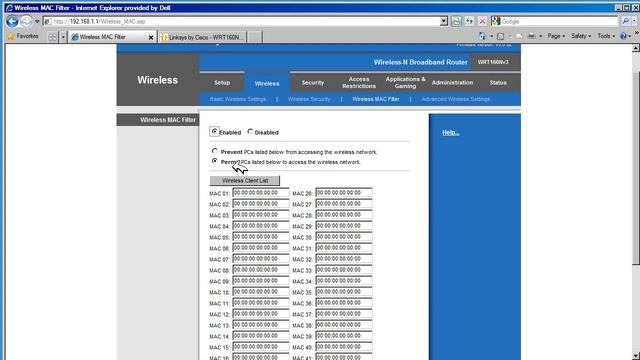The image size is (640, 360).
Task: Open the Access Restrictions tab
Action: (x=359, y=82)
